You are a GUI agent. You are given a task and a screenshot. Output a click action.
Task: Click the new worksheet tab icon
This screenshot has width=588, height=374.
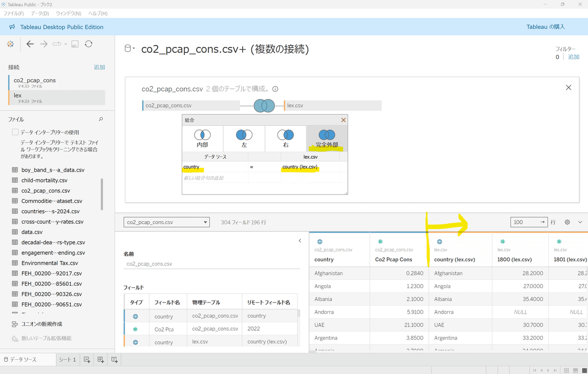tap(87, 360)
